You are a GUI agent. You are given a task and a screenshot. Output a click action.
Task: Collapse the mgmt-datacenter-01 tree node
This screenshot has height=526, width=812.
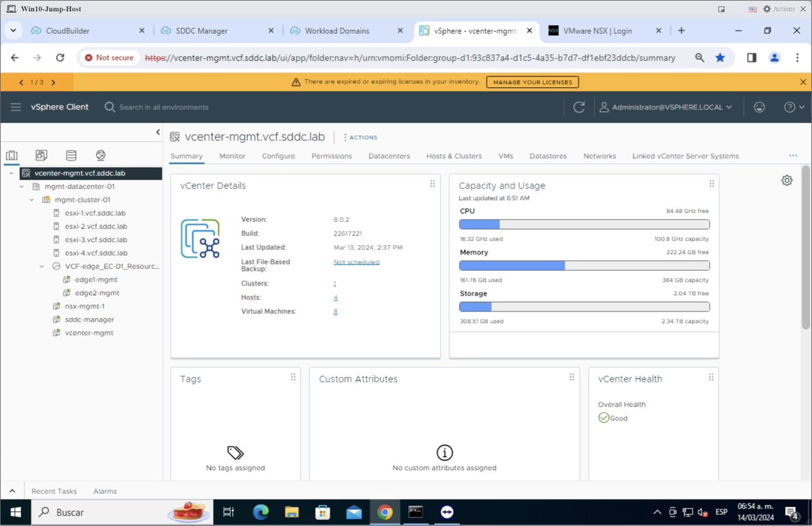pyautogui.click(x=22, y=186)
